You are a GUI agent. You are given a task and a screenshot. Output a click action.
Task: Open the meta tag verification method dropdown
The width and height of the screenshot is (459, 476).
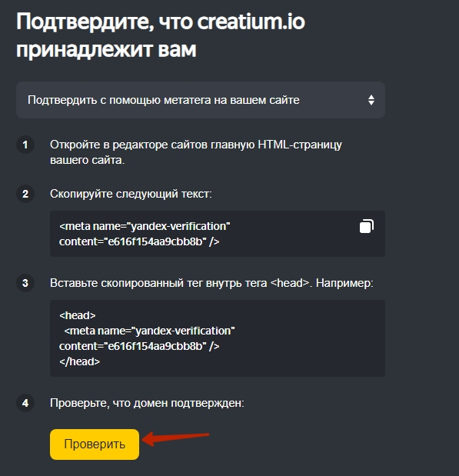tap(201, 100)
